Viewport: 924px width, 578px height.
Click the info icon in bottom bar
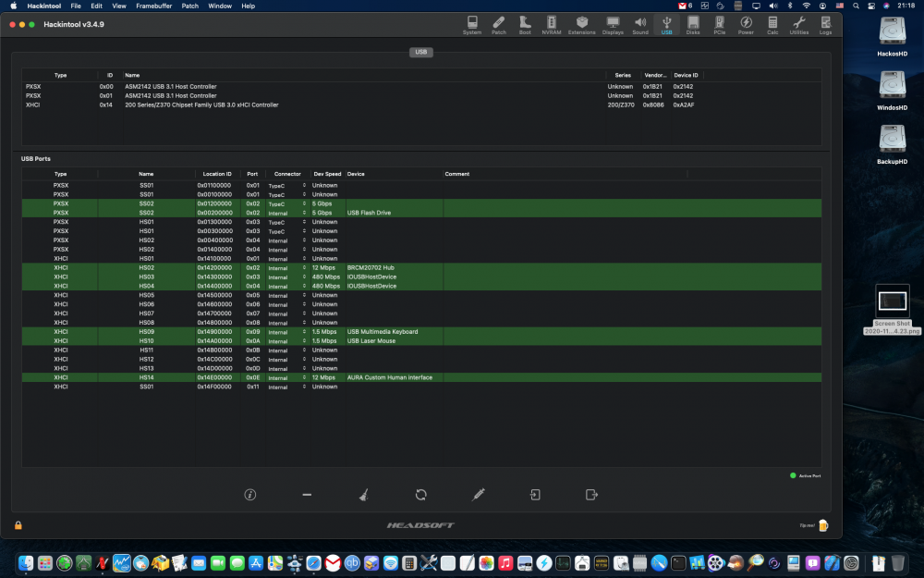[249, 495]
